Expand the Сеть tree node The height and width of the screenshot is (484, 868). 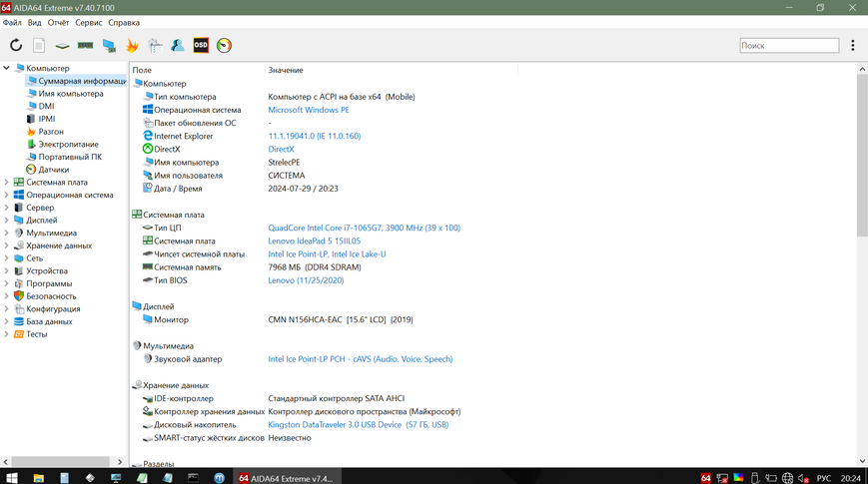[x=7, y=258]
